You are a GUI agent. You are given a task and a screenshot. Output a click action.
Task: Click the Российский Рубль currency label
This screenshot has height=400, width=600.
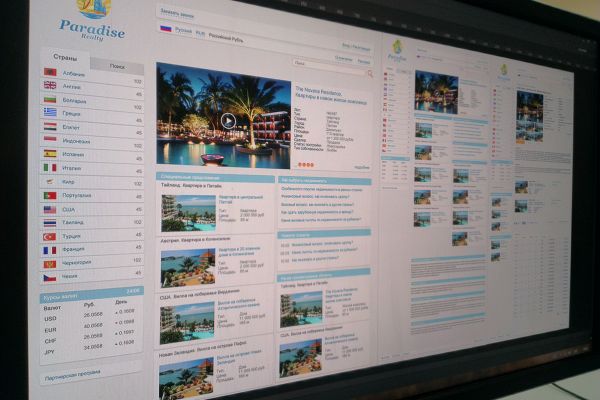226,38
